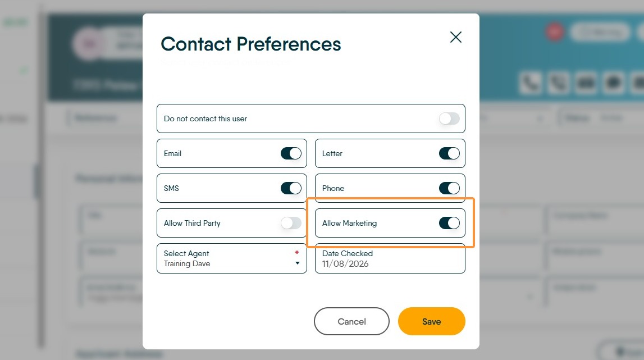
Task: Enable the Do not contact this user switch
Action: (x=449, y=119)
